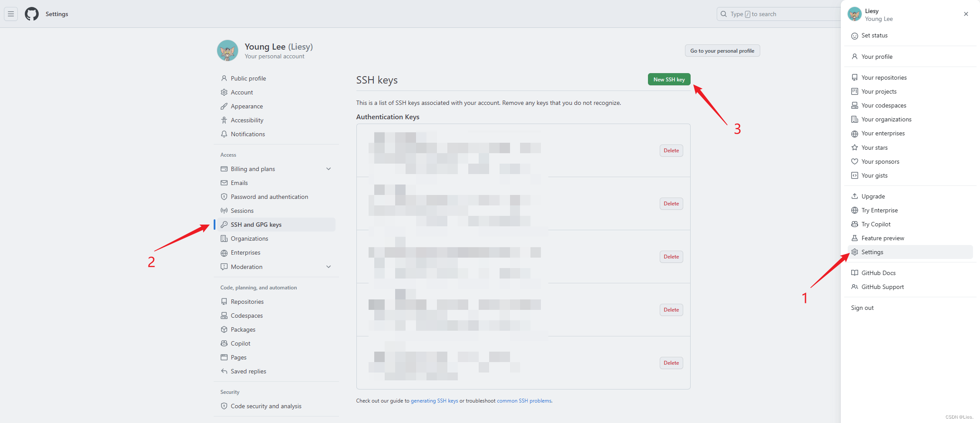Click the Pages browser icon
This screenshot has width=980, height=423.
tap(224, 357)
